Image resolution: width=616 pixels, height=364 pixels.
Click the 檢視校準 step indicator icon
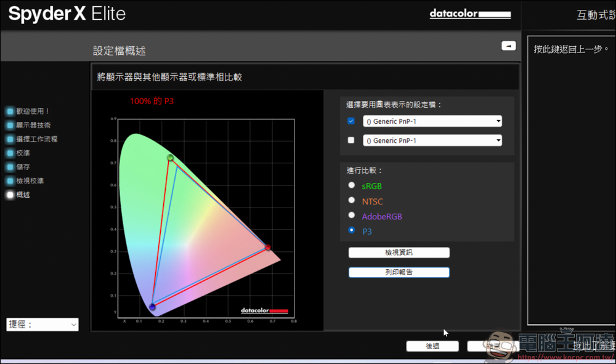point(10,181)
